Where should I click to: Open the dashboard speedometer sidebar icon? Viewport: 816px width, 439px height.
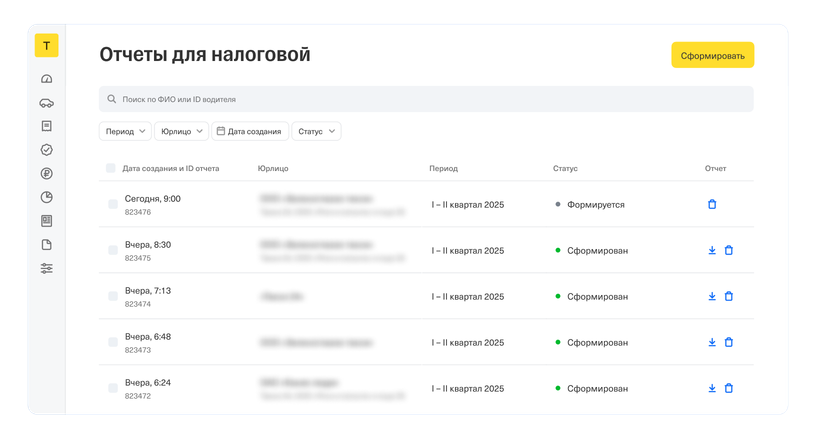(47, 79)
